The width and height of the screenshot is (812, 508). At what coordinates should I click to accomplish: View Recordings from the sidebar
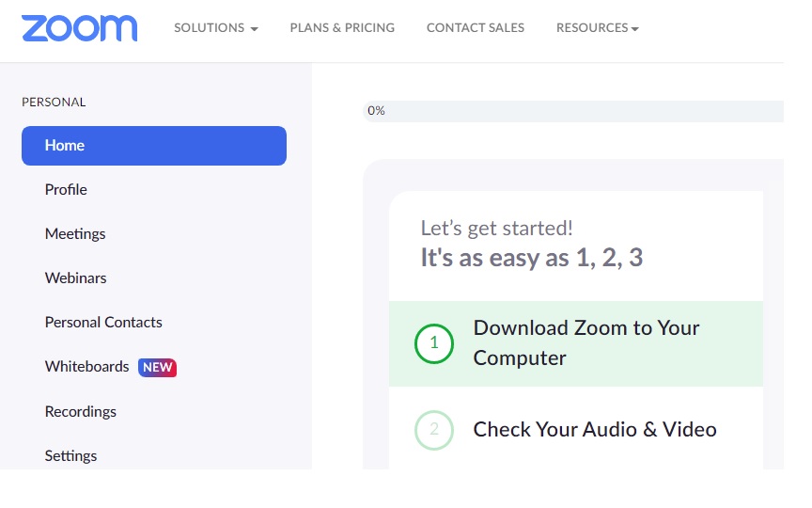click(80, 412)
